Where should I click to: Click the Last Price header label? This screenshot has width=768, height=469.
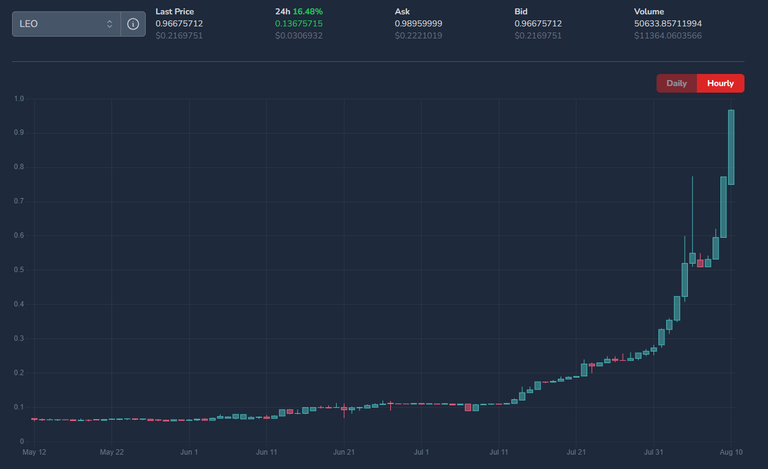click(175, 11)
